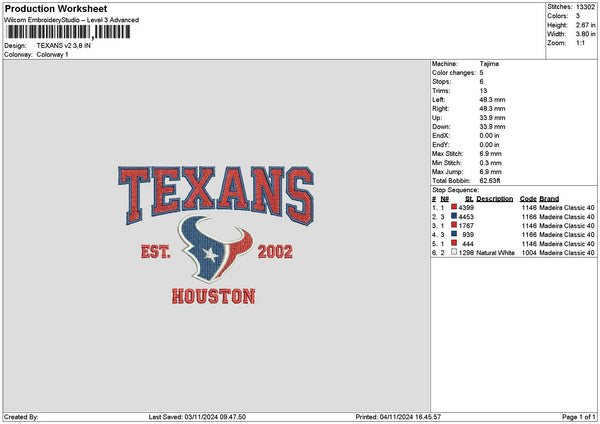Click the 'Brand' column header
Viewport: 600px width, 424px height.
coord(549,199)
